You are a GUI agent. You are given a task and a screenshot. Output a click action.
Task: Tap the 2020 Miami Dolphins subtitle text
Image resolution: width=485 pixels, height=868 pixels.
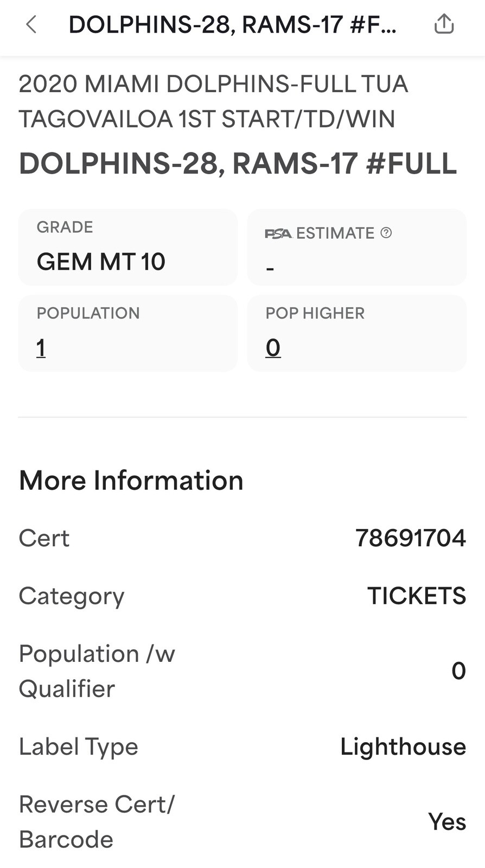pos(213,101)
